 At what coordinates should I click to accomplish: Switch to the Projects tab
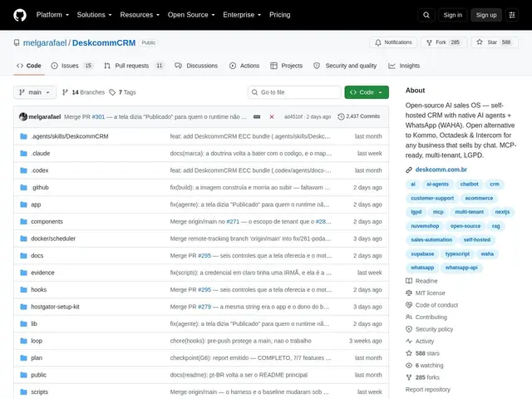coord(286,66)
